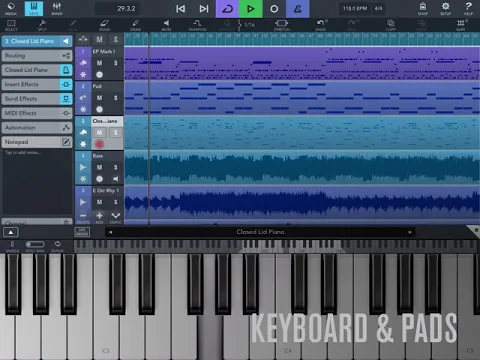The width and height of the screenshot is (480, 360).
Task: Solo the Pad track
Action: pos(115,98)
